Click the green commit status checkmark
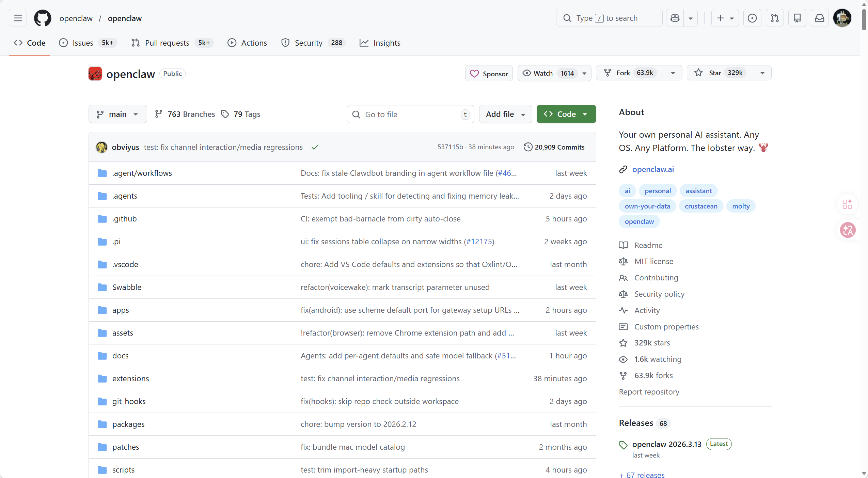Image resolution: width=868 pixels, height=478 pixels. 315,147
